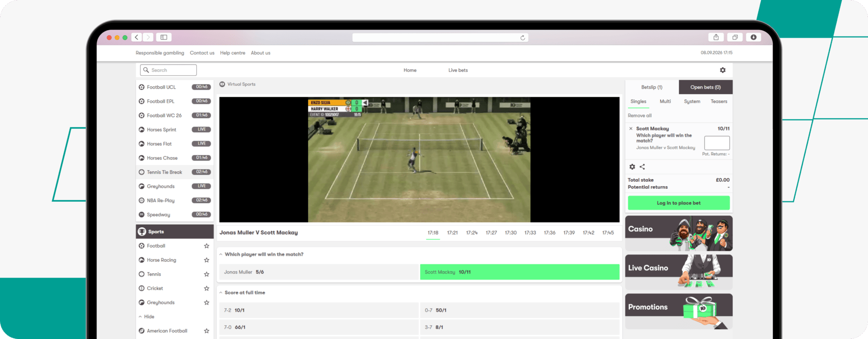Click the NBA Re-Play icon
The height and width of the screenshot is (339, 868).
142,200
